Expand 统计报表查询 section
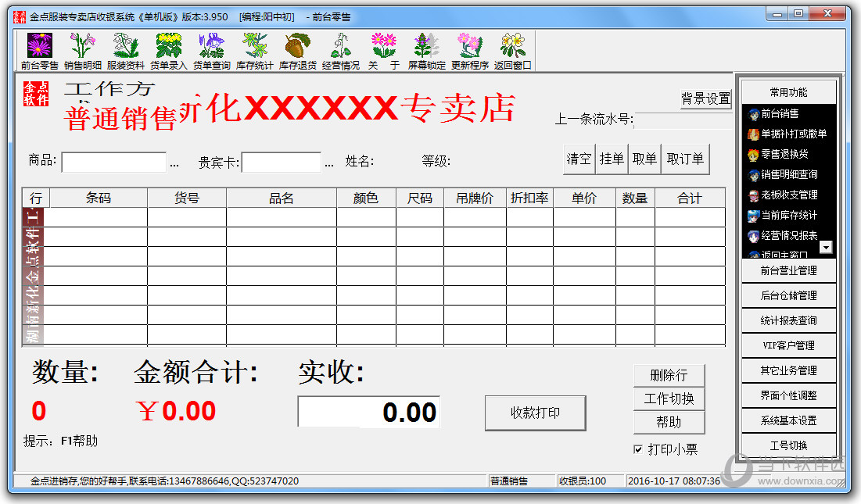The width and height of the screenshot is (861, 504). (x=788, y=320)
